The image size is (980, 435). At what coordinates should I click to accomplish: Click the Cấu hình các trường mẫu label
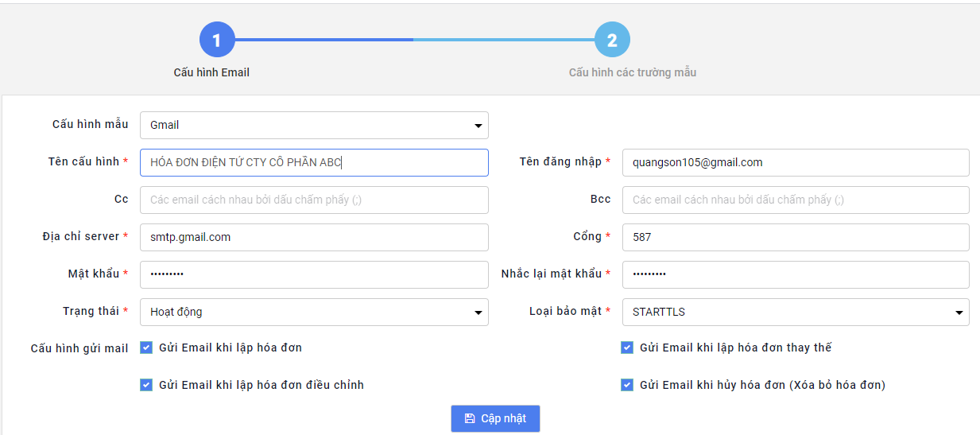633,72
